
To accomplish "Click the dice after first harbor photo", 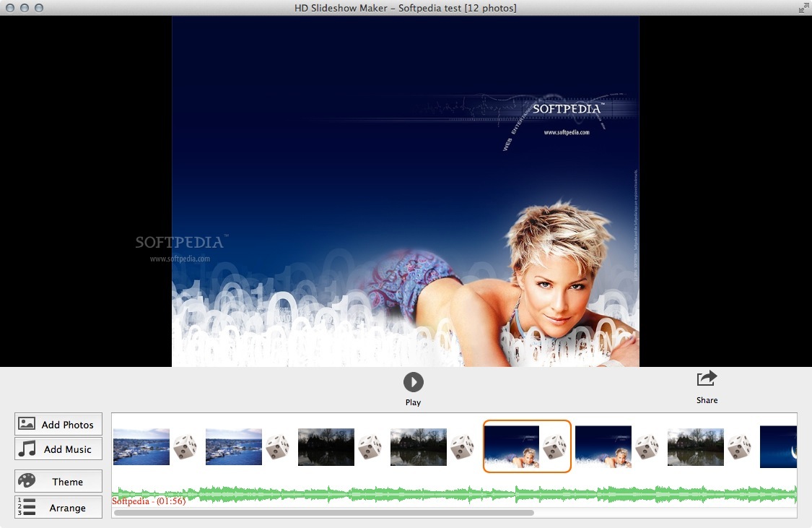I will pos(185,446).
